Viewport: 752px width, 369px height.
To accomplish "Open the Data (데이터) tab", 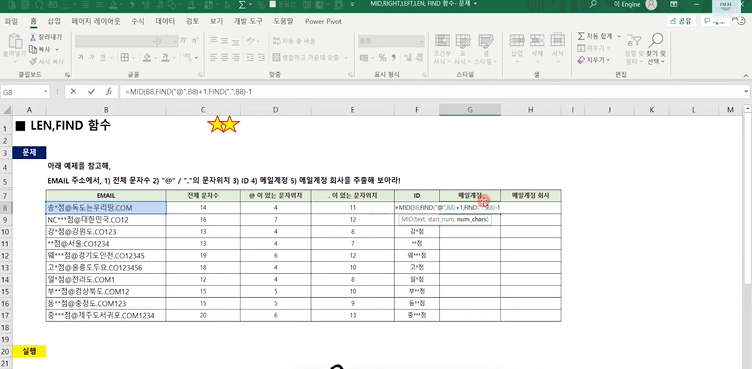I will point(165,21).
